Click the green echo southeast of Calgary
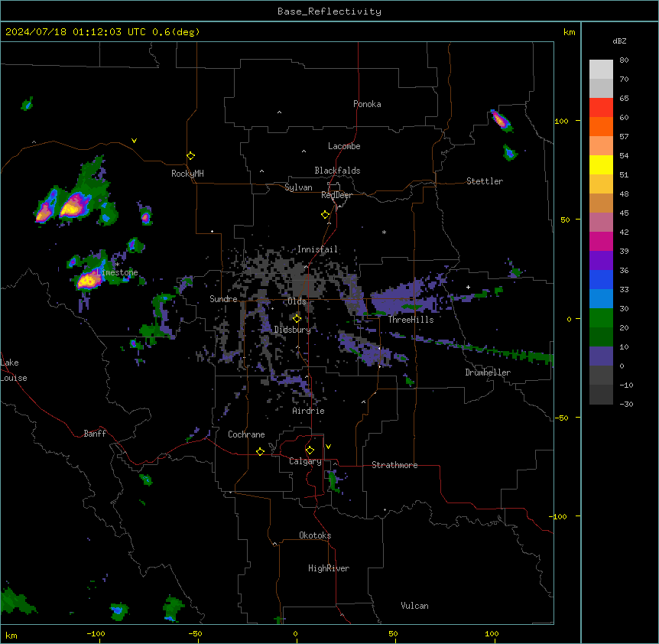This screenshot has height=644, width=659. (x=333, y=481)
